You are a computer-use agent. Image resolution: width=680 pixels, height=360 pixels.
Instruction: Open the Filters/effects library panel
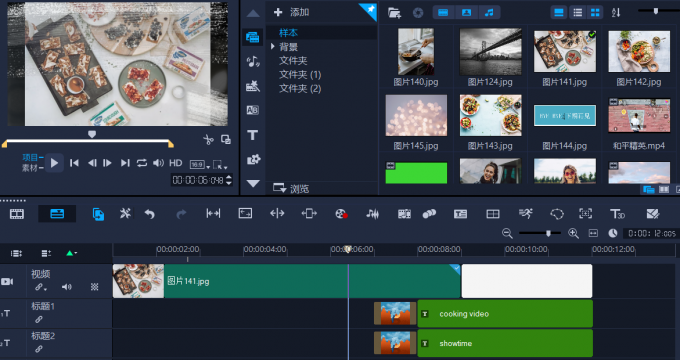coord(253,160)
